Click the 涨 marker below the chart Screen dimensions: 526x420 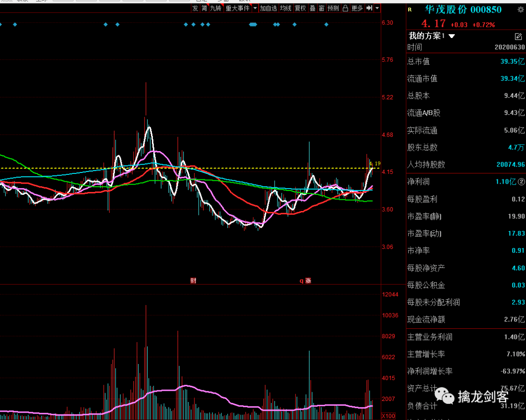pos(308,281)
